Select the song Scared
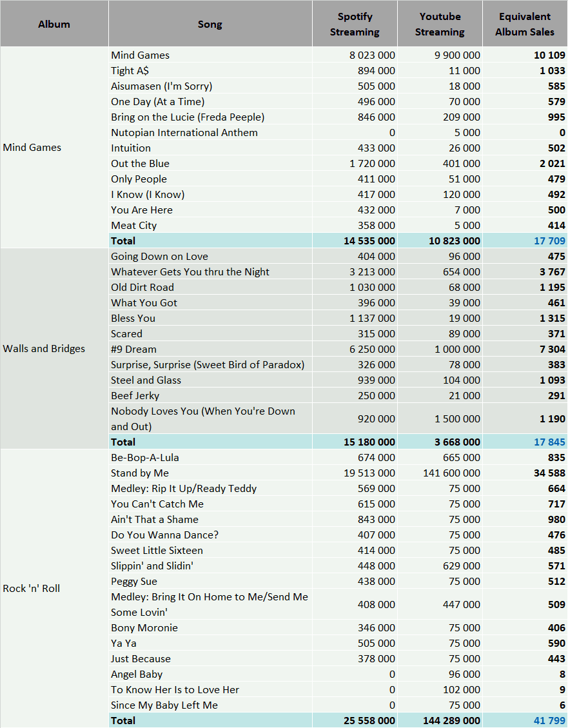Screen dimensions: 568x728 pos(210,333)
